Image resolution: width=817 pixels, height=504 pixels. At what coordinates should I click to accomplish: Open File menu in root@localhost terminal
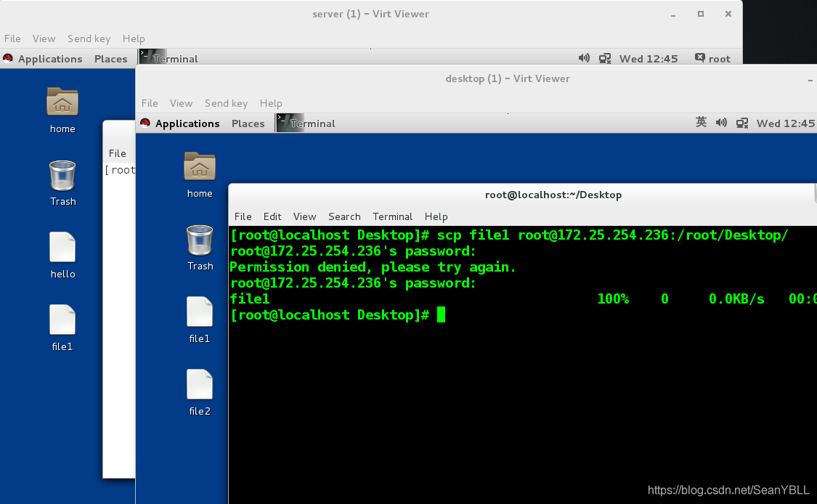coord(243,216)
